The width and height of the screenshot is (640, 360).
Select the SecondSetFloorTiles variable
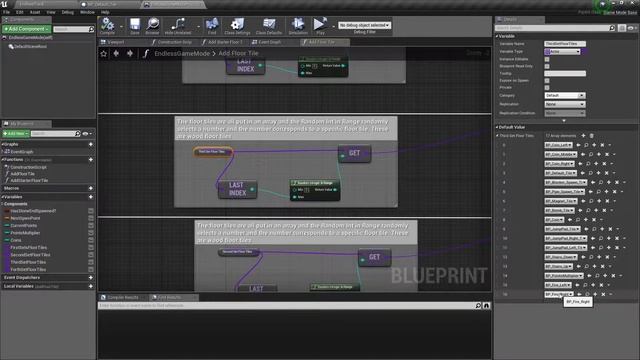point(31,255)
